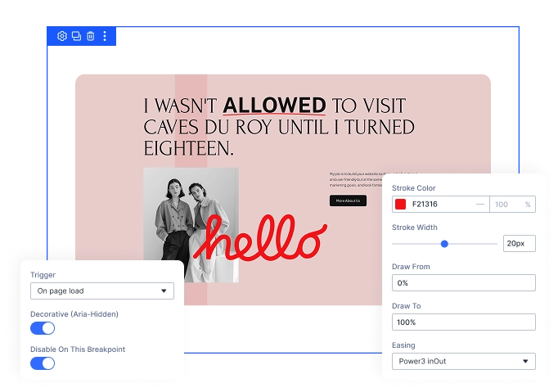Open more options vertical dots menu
This screenshot has width=558, height=392.
pos(105,36)
